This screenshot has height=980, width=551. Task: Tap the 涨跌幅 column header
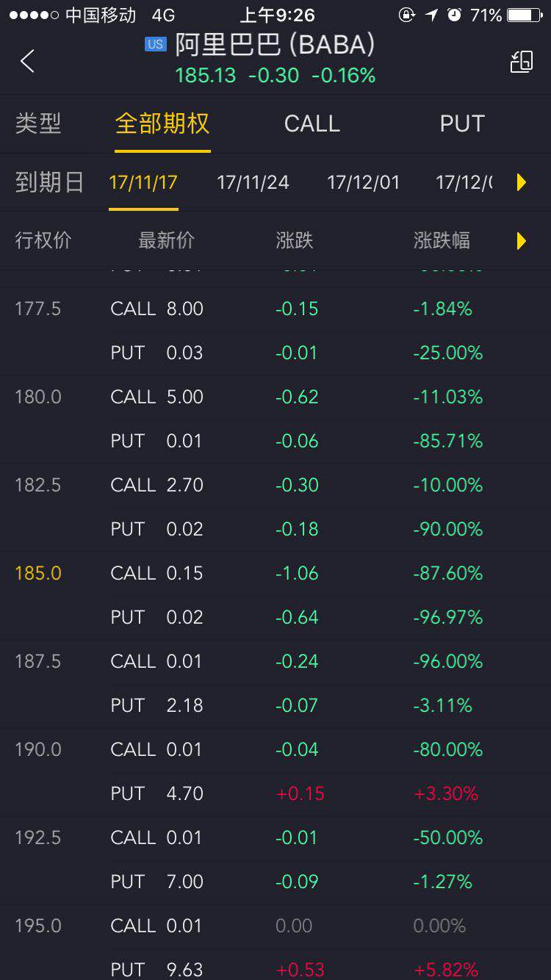click(x=442, y=240)
